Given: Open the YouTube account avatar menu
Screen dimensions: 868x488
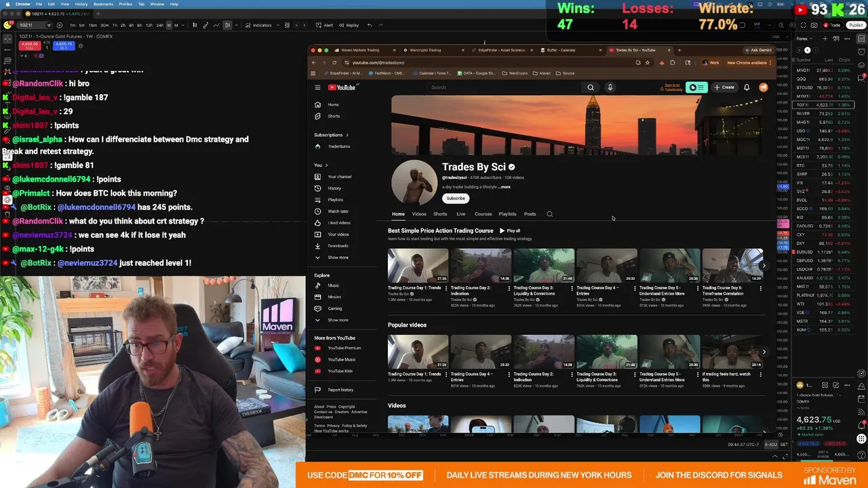Looking at the screenshot, I should (764, 87).
